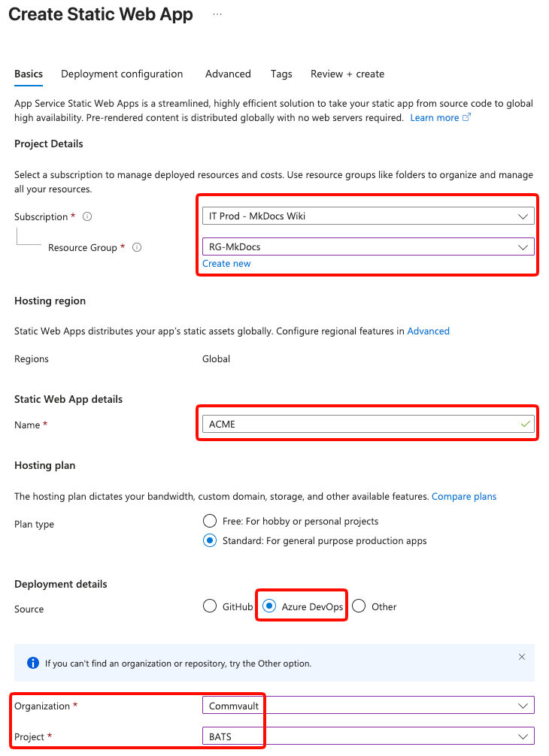
Task: Open the ellipsis menu beside the page title
Action: [217, 14]
